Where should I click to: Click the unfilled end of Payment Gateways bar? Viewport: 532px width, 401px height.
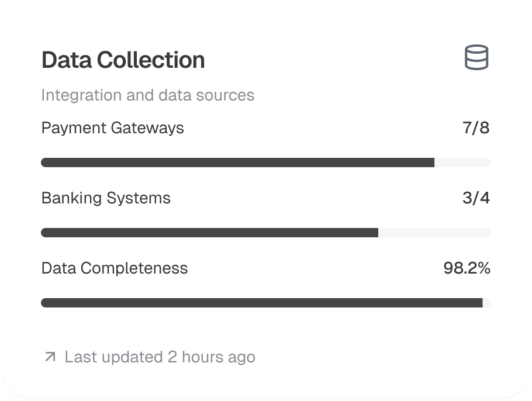point(462,163)
